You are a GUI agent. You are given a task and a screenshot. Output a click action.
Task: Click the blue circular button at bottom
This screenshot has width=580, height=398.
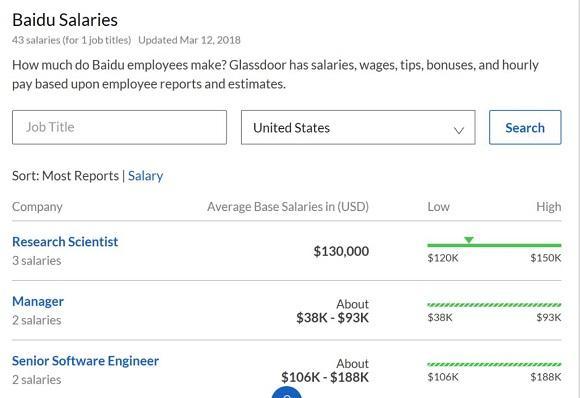287,392
